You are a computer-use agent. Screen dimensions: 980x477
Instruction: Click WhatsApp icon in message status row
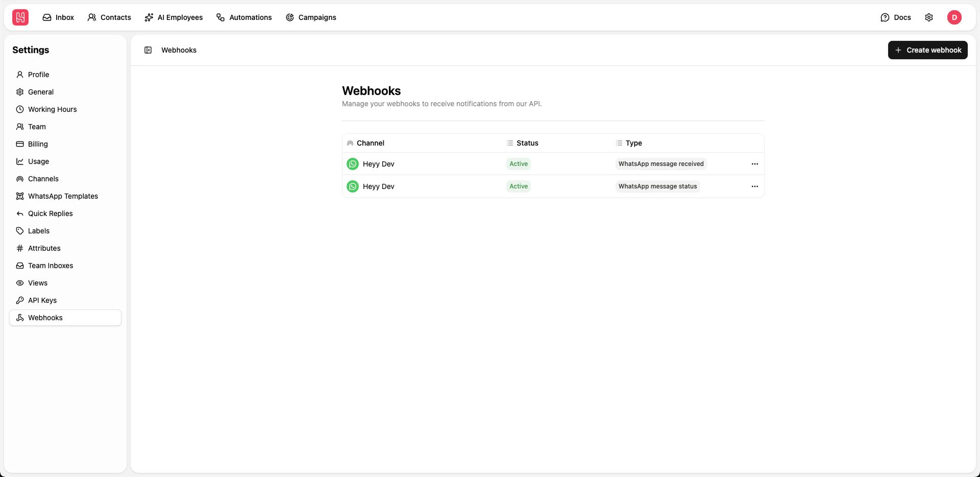click(353, 186)
